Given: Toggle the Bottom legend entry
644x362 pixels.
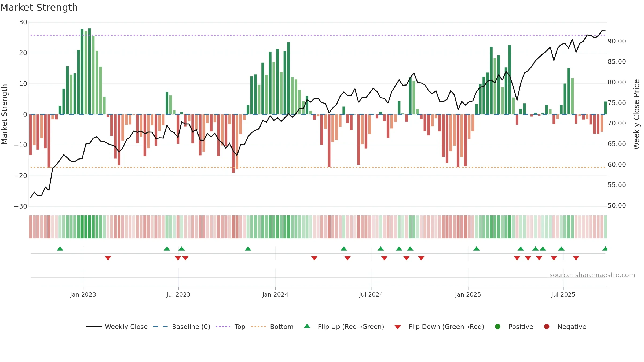Looking at the screenshot, I should point(272,327).
